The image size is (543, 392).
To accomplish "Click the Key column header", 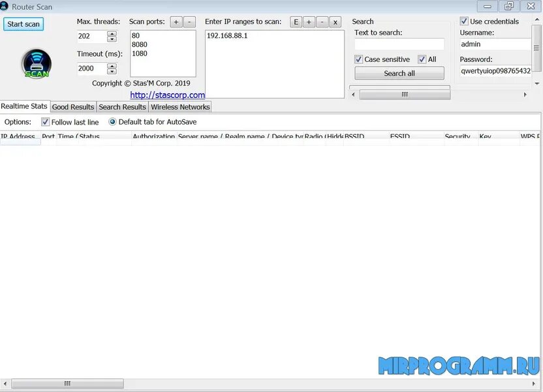I will 499,135.
